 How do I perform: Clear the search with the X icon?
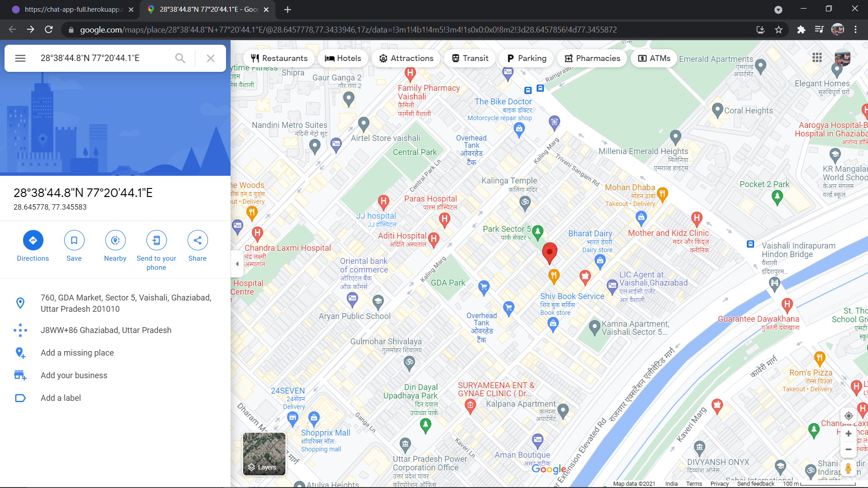tap(210, 58)
